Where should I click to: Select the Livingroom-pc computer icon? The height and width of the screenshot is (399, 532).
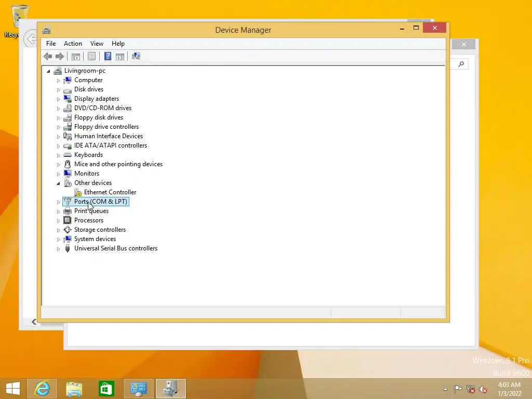click(x=58, y=71)
